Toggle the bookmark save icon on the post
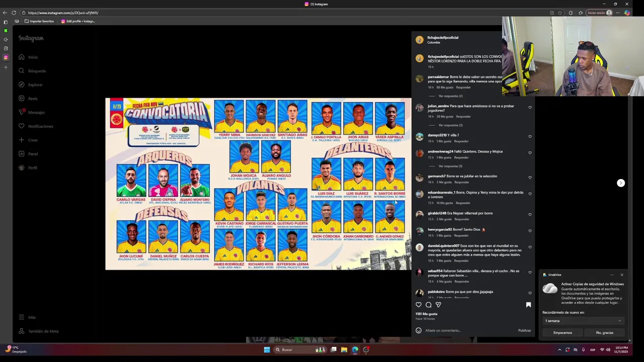Image resolution: width=644 pixels, height=362 pixels. pos(528,305)
